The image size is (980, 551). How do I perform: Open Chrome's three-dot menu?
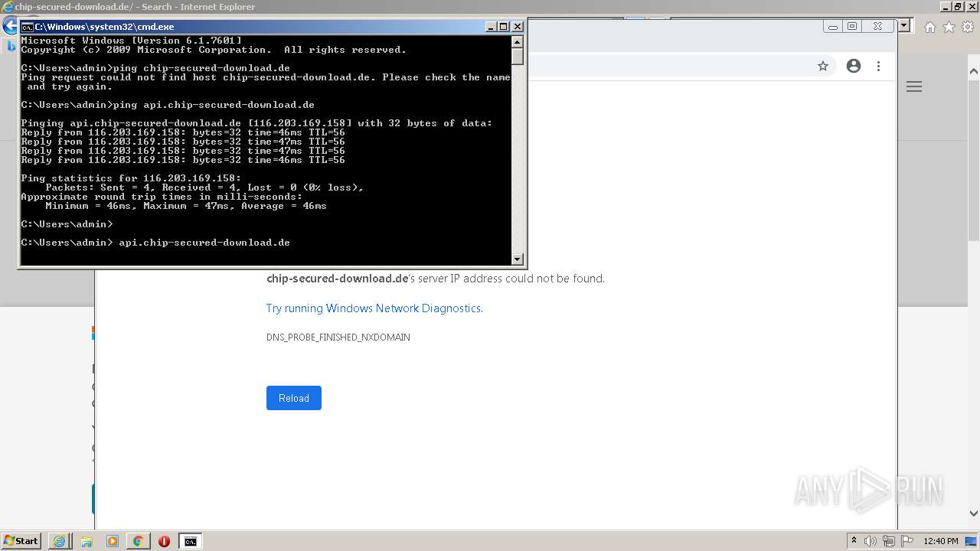(x=879, y=67)
